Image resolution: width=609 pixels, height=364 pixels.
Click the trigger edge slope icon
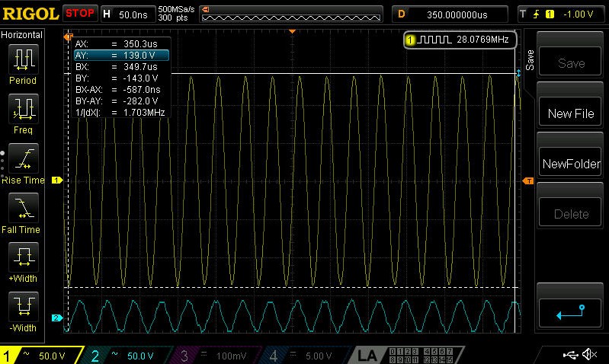coord(537,14)
